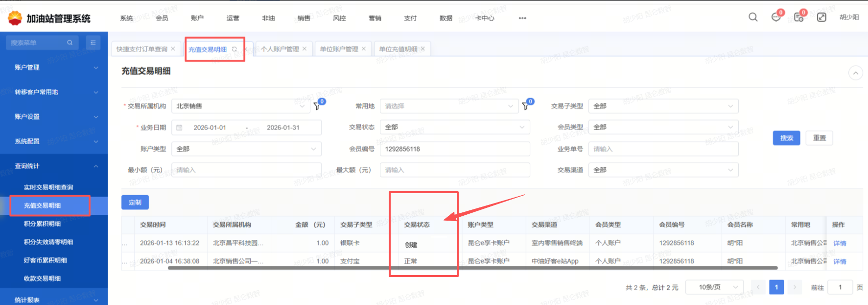Close the 快捷支付订单查询 tab
The height and width of the screenshot is (305, 868).
click(173, 49)
